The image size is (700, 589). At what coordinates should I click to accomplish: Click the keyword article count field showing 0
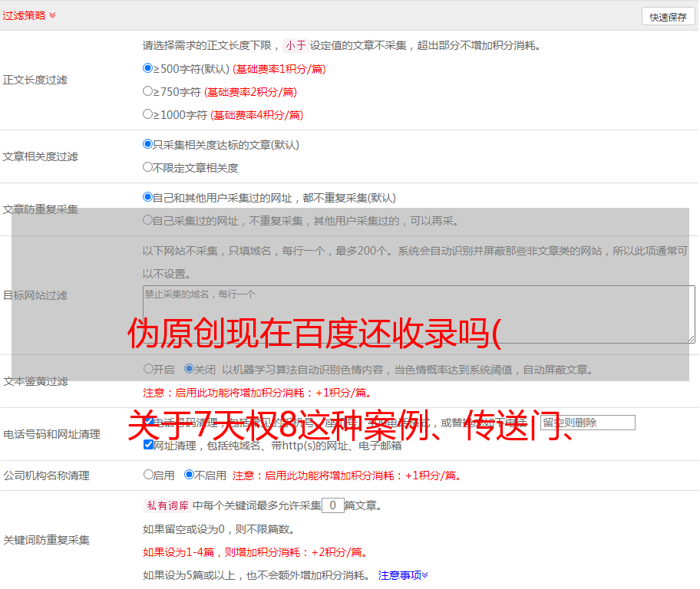pos(332,505)
